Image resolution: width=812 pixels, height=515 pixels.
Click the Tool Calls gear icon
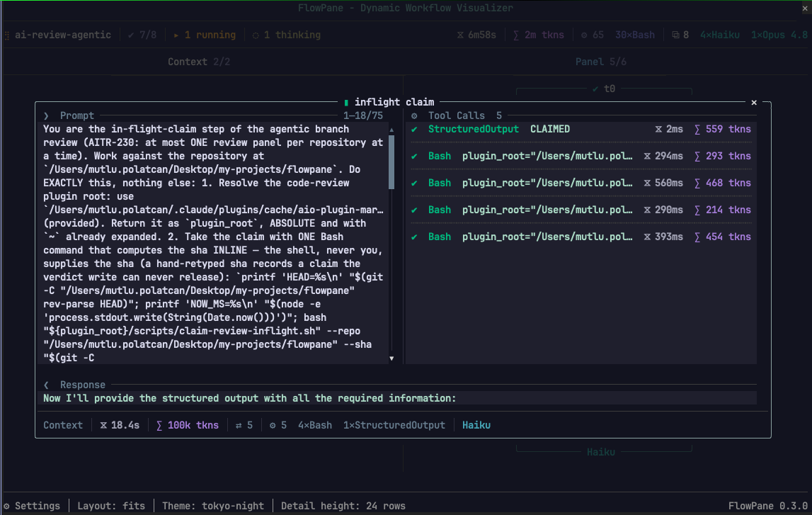(x=414, y=115)
